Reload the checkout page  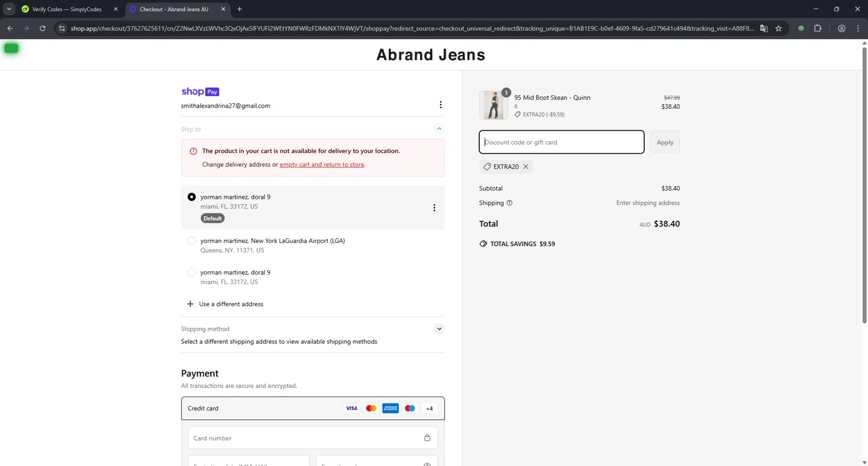pyautogui.click(x=42, y=28)
